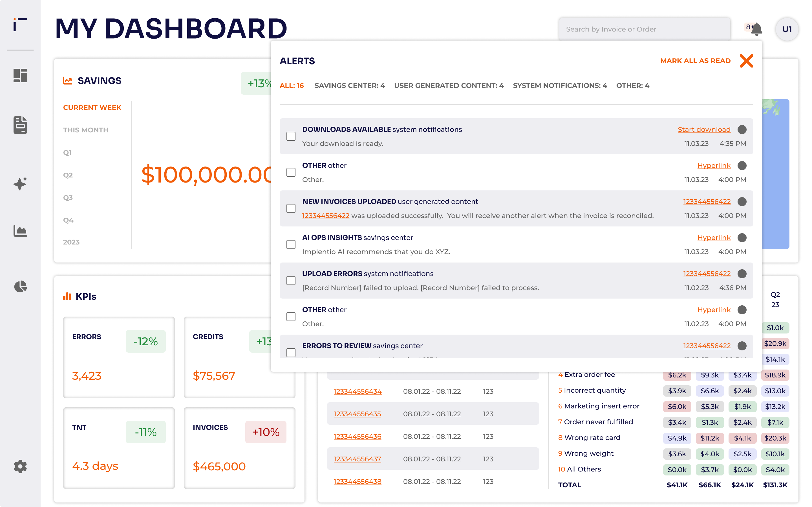Click the notification bell icon
The width and height of the screenshot is (812, 507).
[x=756, y=30]
